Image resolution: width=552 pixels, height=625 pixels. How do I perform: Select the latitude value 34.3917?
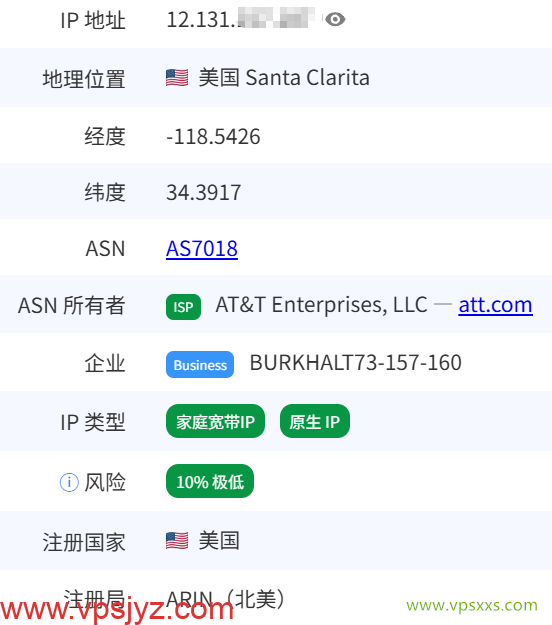tap(204, 193)
